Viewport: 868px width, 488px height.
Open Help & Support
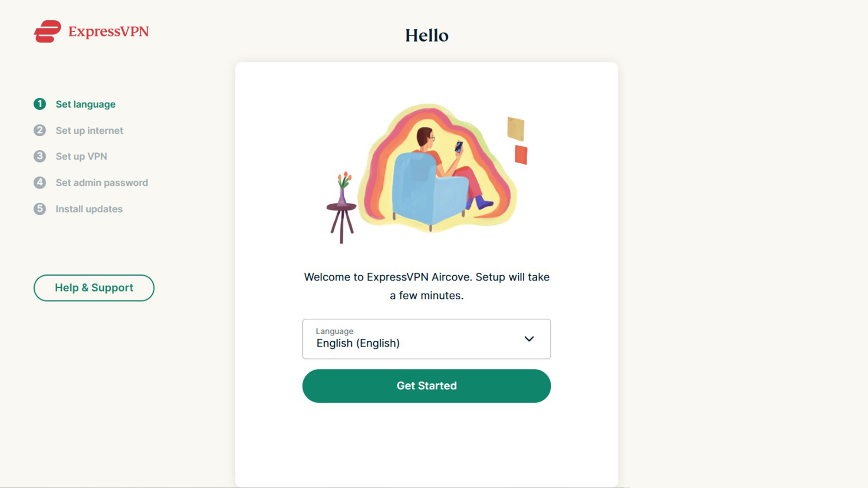[x=94, y=288]
